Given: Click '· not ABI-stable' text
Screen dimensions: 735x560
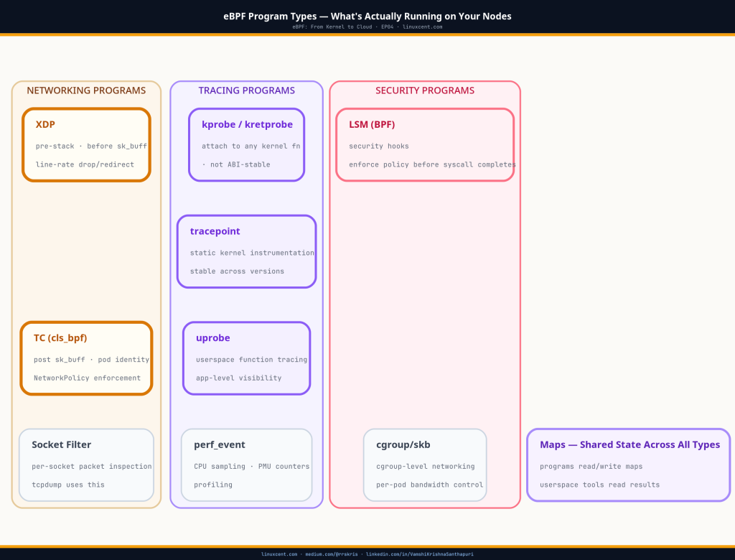Looking at the screenshot, I should [235, 164].
